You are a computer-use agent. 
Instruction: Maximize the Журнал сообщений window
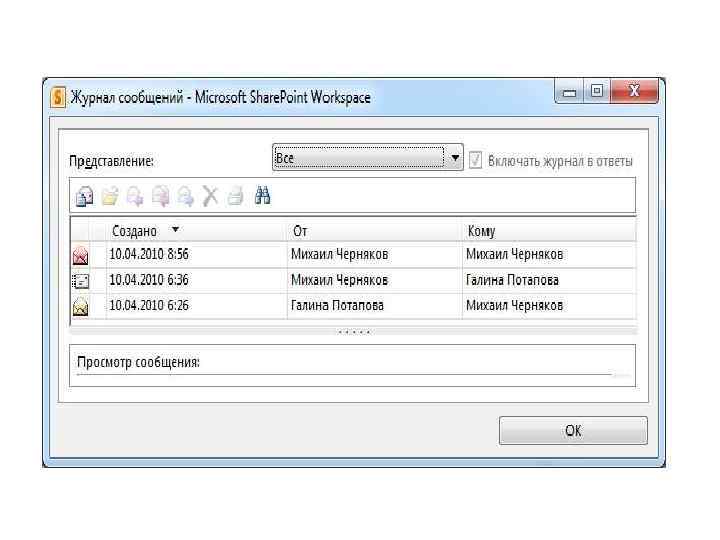tap(596, 91)
